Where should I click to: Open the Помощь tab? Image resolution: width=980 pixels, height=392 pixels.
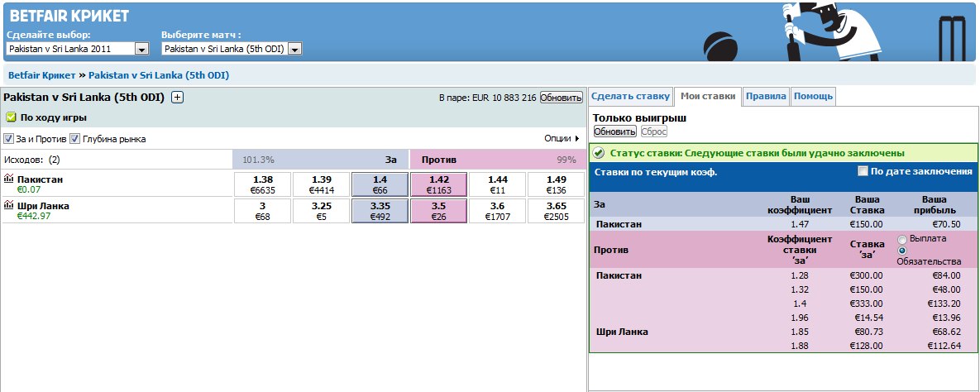(813, 96)
